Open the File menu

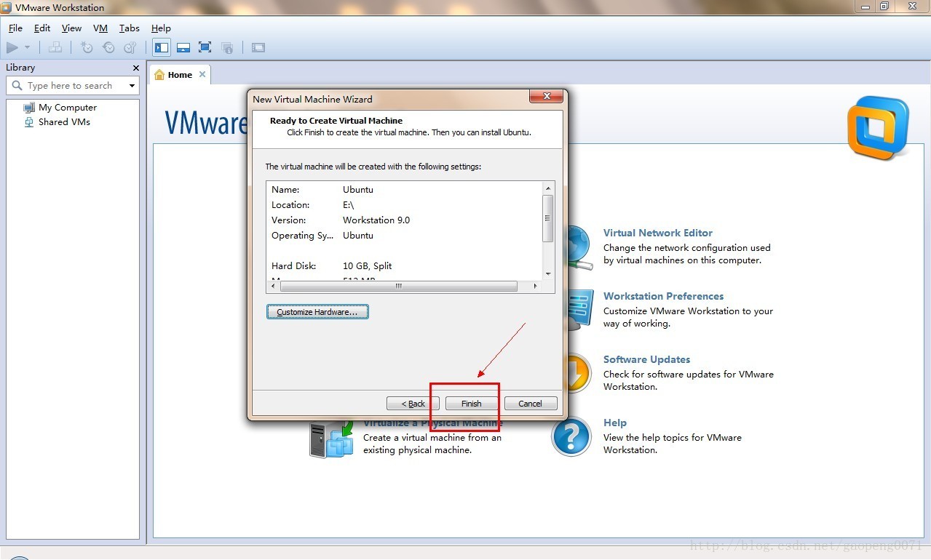15,28
